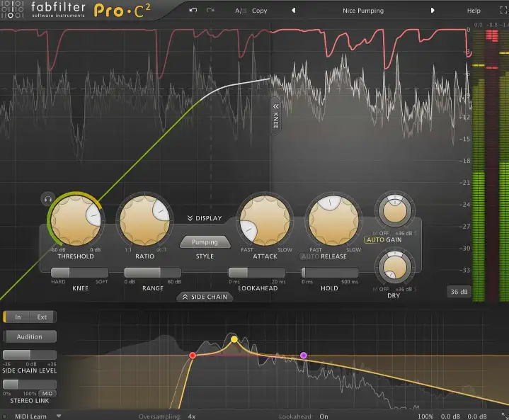Collapse the SIDE CHAIN section
The height and width of the screenshot is (420, 509).
pyautogui.click(x=205, y=297)
